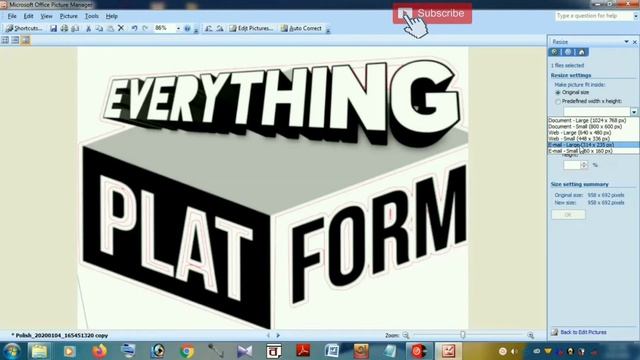This screenshot has height=360, width=640.
Task: Open the Picture menu
Action: coord(69,16)
